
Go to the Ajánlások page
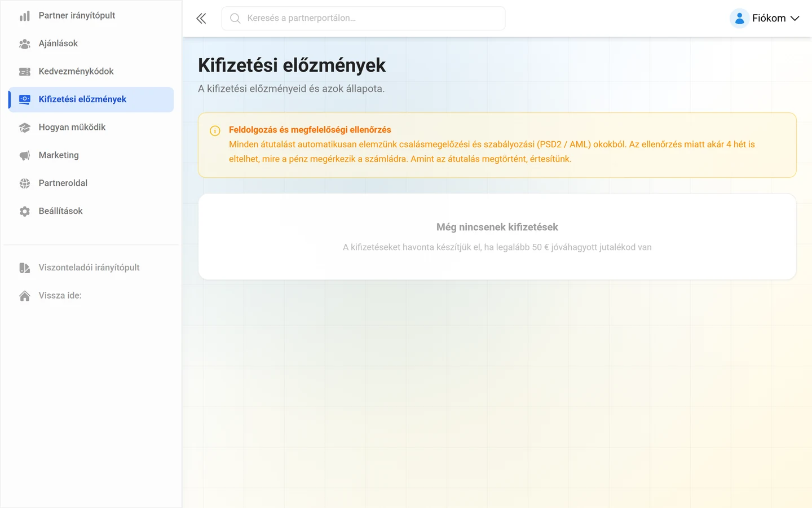[91, 43]
